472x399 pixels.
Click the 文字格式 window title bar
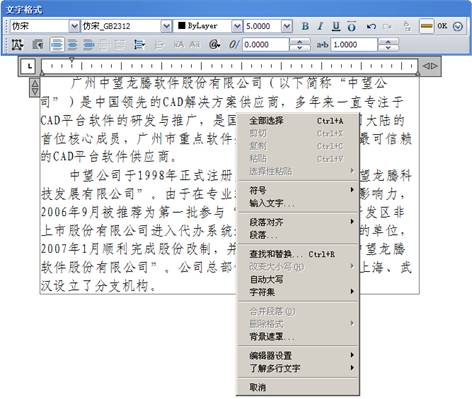236,9
